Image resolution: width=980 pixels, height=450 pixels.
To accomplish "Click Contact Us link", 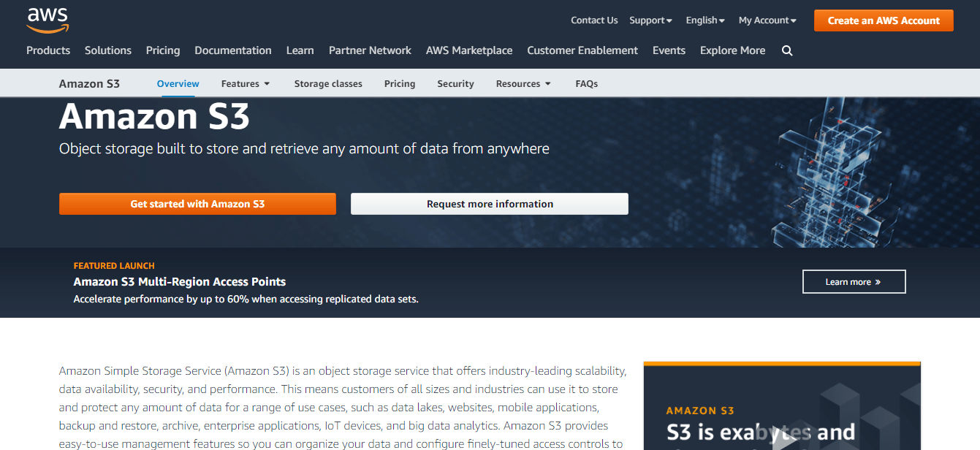I will [x=594, y=20].
